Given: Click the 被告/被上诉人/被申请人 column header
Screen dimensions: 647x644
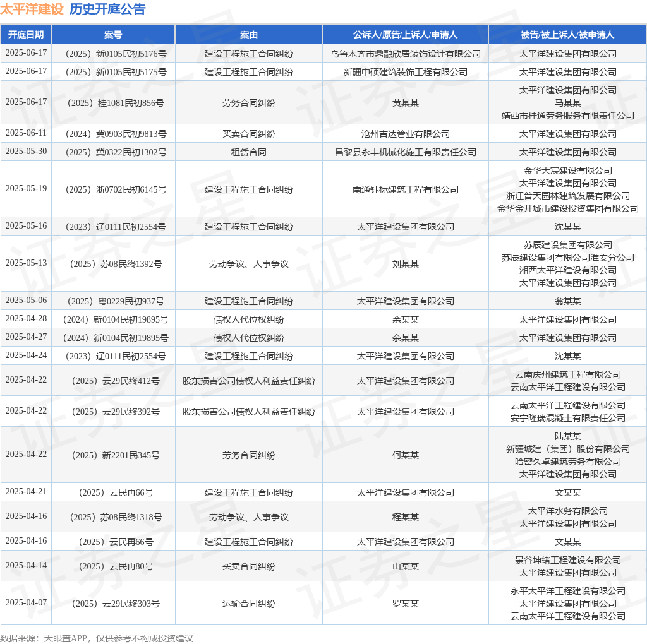Looking at the screenshot, I should click(x=567, y=35).
